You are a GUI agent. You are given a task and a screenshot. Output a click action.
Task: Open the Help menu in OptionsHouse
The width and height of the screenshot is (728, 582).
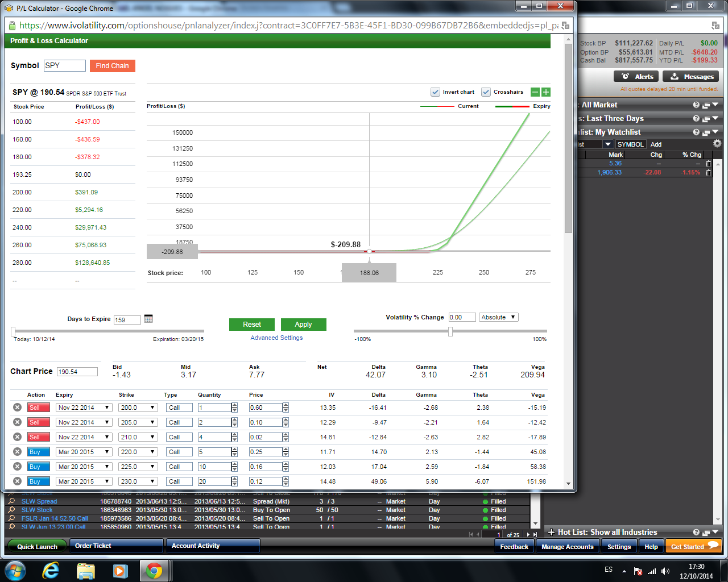pyautogui.click(x=651, y=547)
